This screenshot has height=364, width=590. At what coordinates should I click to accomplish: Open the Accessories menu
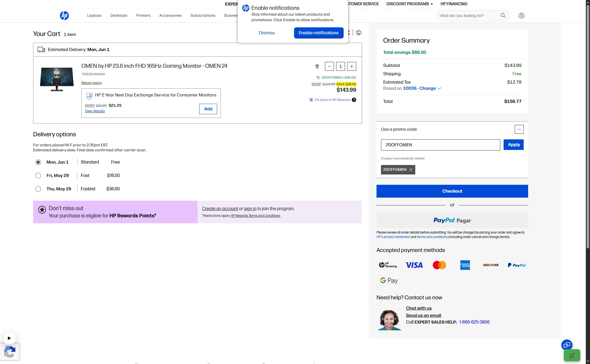click(x=170, y=15)
